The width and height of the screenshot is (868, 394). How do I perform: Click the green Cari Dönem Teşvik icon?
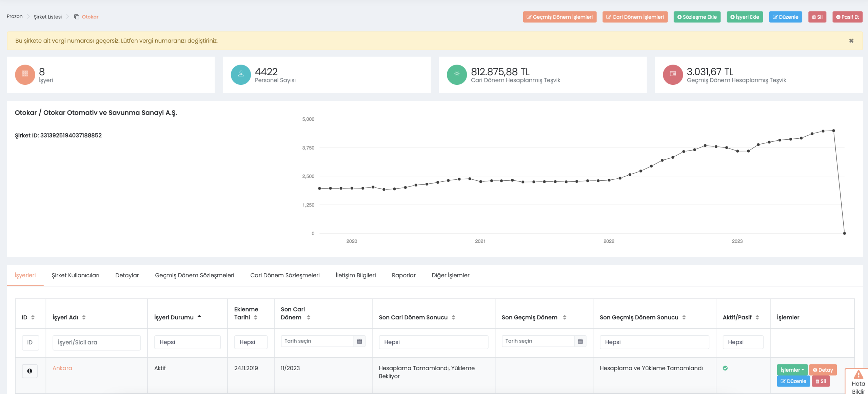[457, 74]
